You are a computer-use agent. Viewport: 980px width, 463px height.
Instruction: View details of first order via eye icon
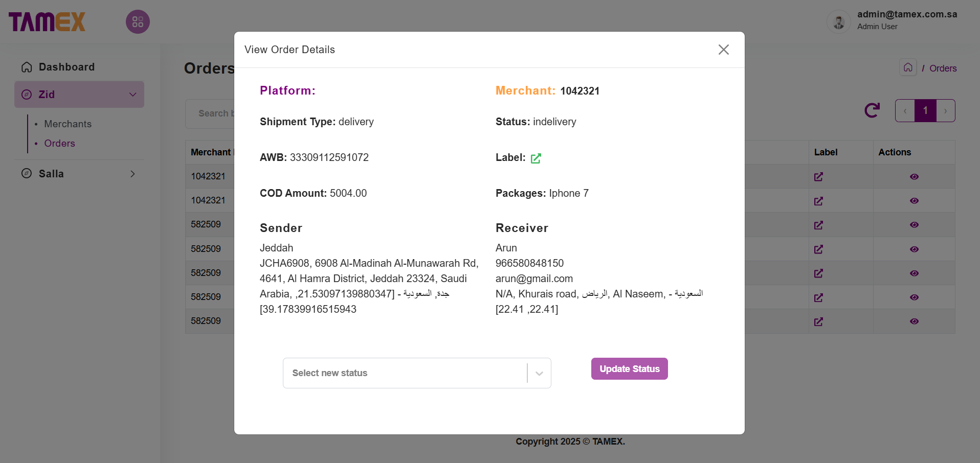point(914,177)
